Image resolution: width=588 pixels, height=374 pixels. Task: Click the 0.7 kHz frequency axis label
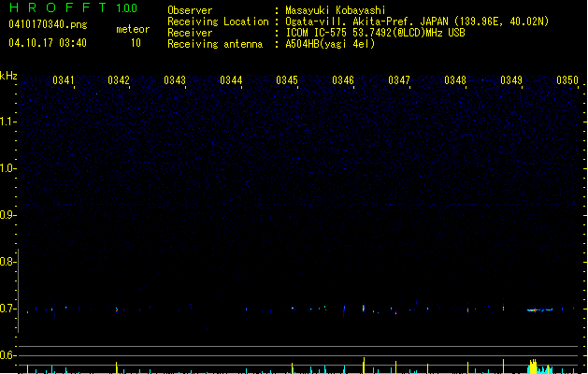pos(8,309)
